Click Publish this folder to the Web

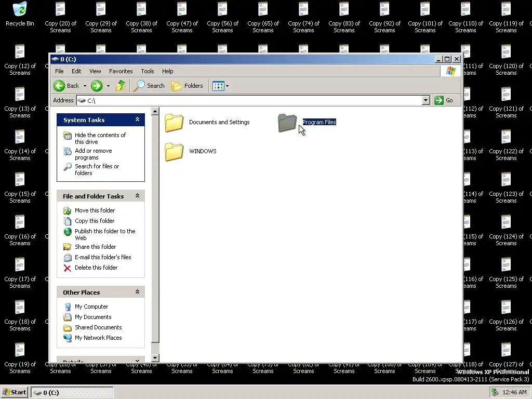coord(105,234)
